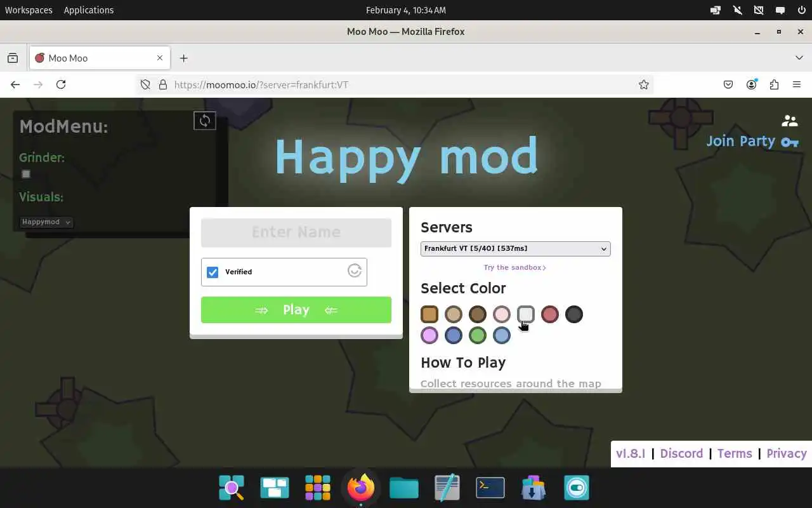Go back using the browser back arrow

[15, 84]
